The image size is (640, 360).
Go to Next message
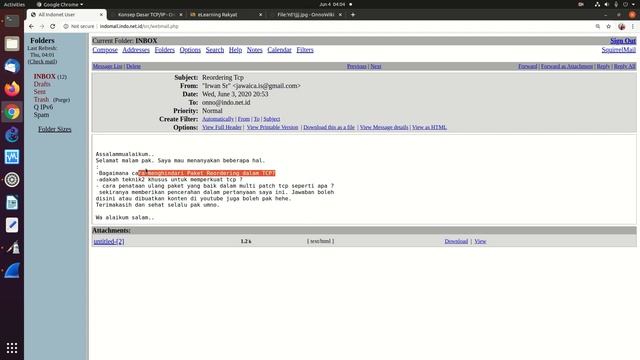click(376, 66)
